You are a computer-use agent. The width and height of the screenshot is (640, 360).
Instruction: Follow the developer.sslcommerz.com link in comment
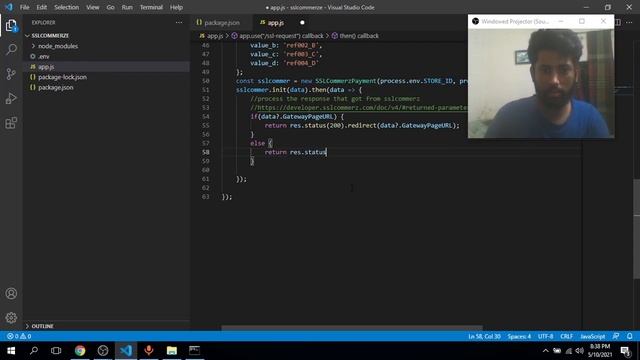tap(362, 108)
